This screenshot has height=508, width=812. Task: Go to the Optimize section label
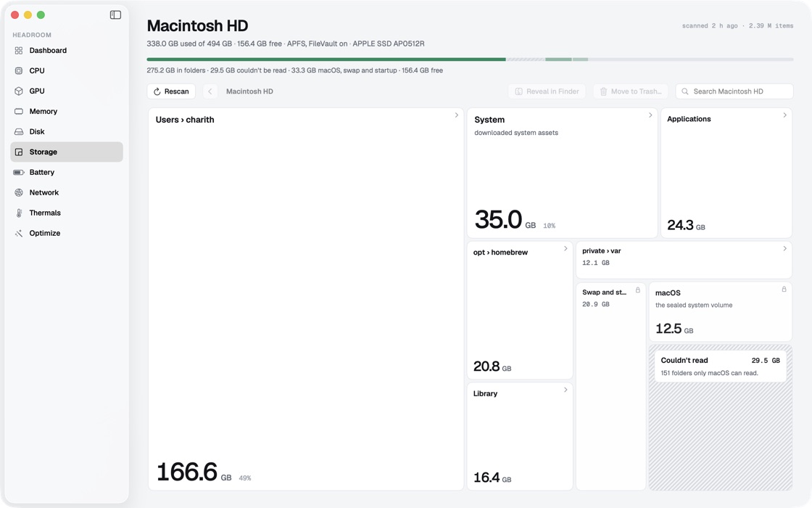[44, 233]
